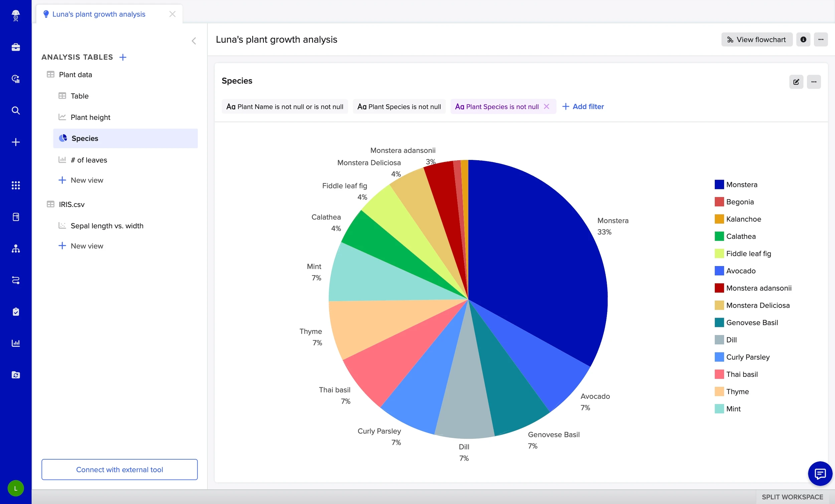Click the hierarchy tree icon in sidebar
The width and height of the screenshot is (835, 504).
[x=16, y=249]
